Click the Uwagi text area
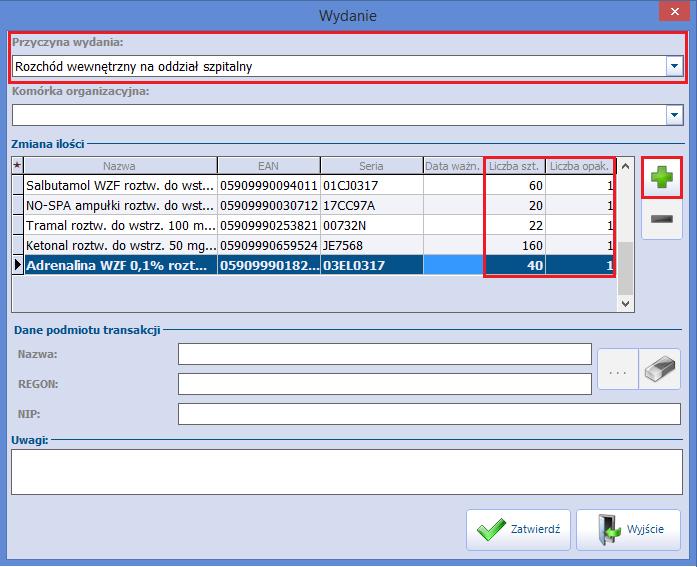 (x=347, y=472)
